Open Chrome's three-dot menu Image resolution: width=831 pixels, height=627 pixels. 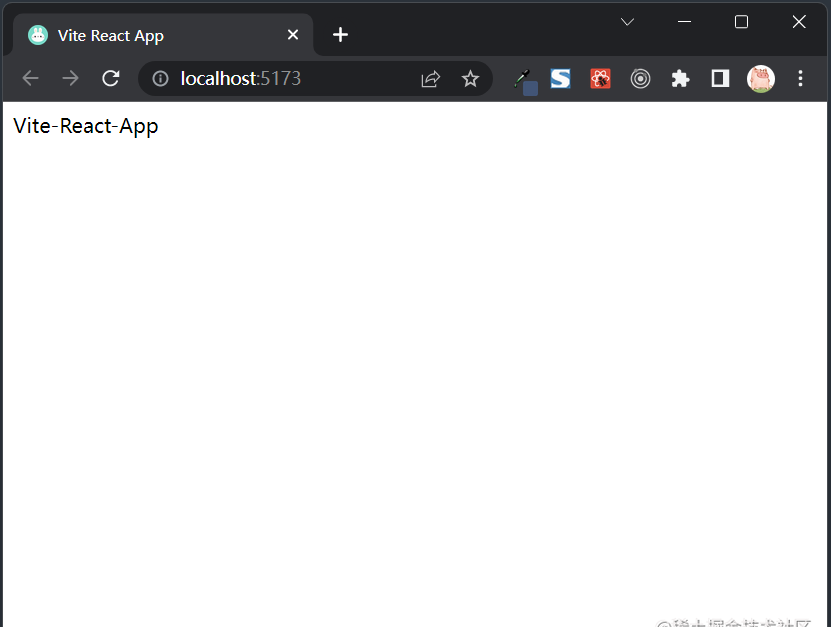tap(800, 78)
